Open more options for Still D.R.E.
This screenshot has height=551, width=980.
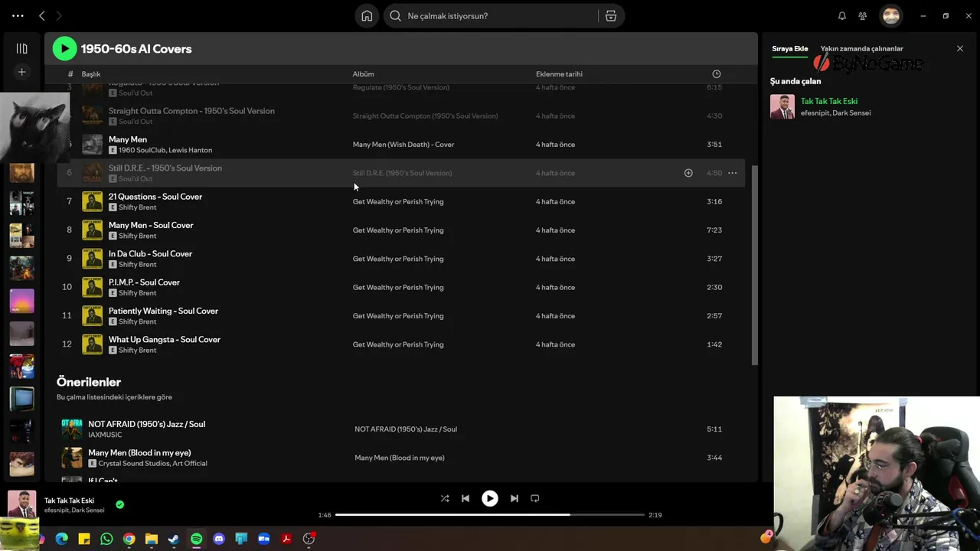coord(732,173)
